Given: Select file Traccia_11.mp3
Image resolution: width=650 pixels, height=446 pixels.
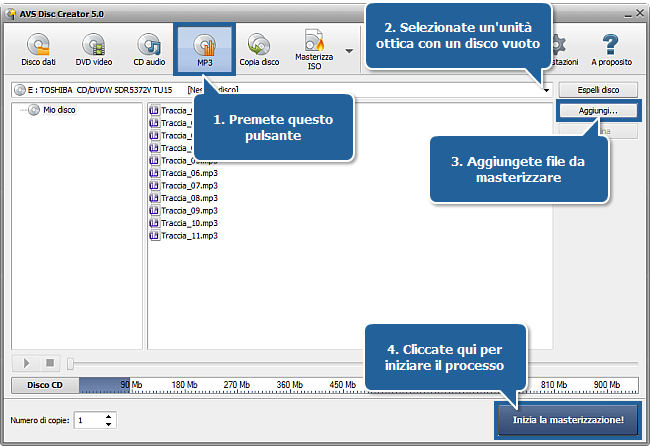Looking at the screenshot, I should coord(189,235).
